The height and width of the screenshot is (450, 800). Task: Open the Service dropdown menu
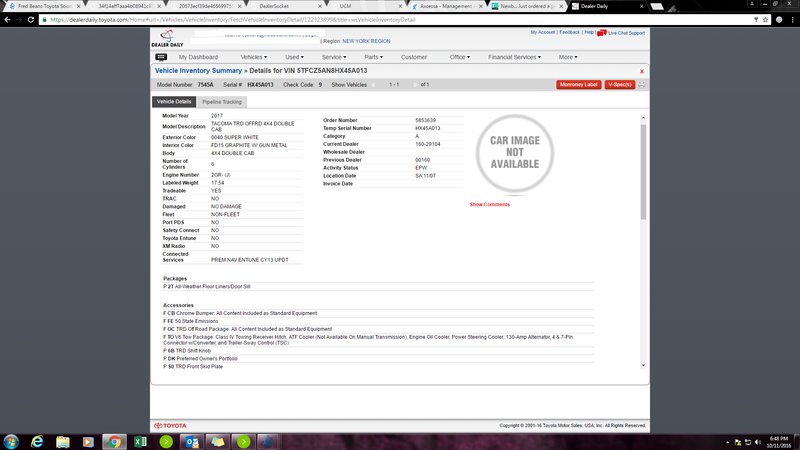[x=334, y=57]
